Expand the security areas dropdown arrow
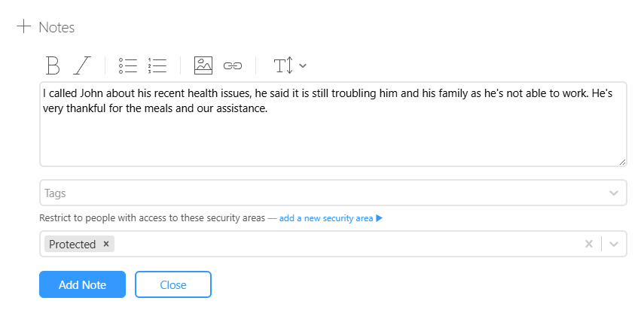Screen dimensions: 644x310 click(614, 244)
